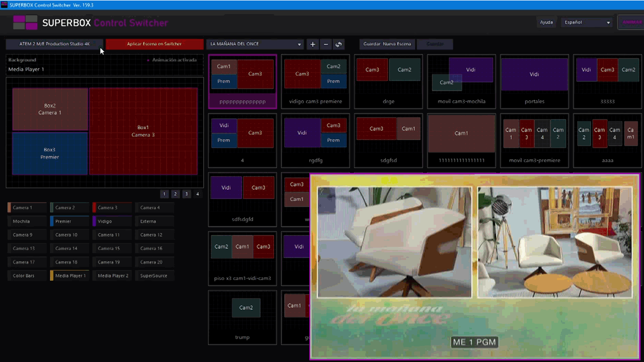Image resolution: width=644 pixels, height=362 pixels.
Task: Click Aplicar Escena en Switcher button
Action: 154,44
